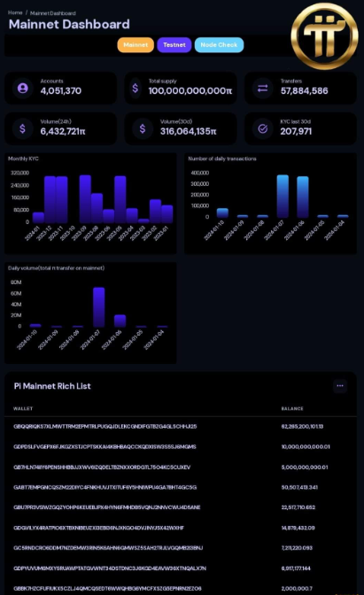Screen dimensions: 364x595
Task: Click wallet address starting with GB7HL
Action: point(102,467)
